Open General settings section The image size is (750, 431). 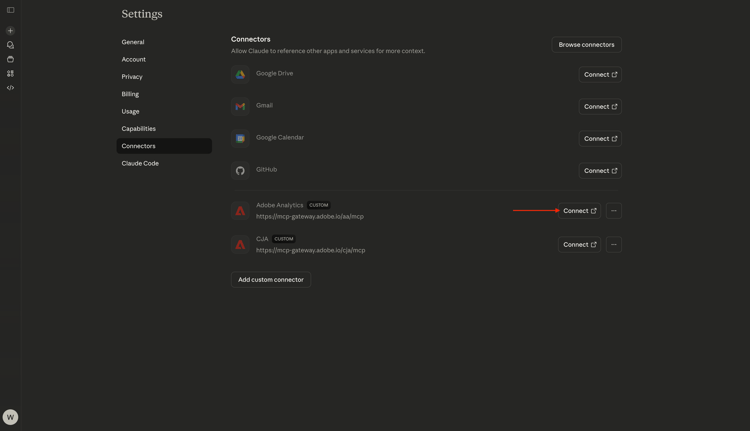[x=164, y=42]
